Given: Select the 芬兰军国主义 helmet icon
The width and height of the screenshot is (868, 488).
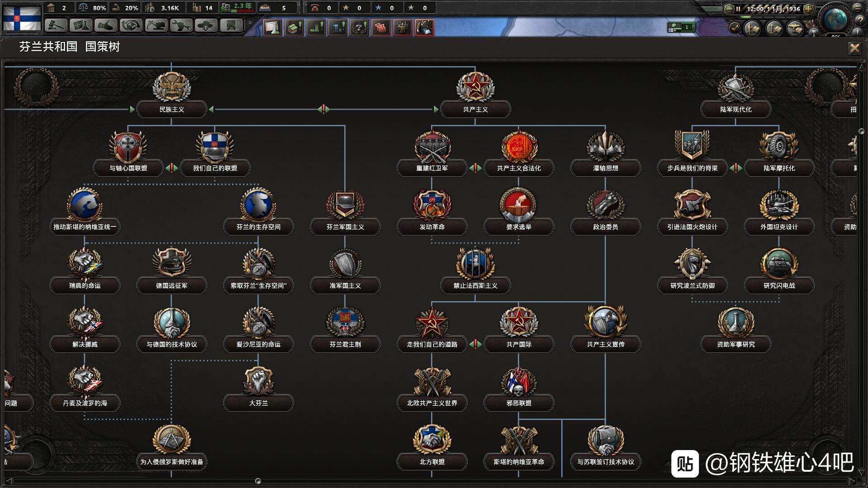Looking at the screenshot, I should [345, 205].
